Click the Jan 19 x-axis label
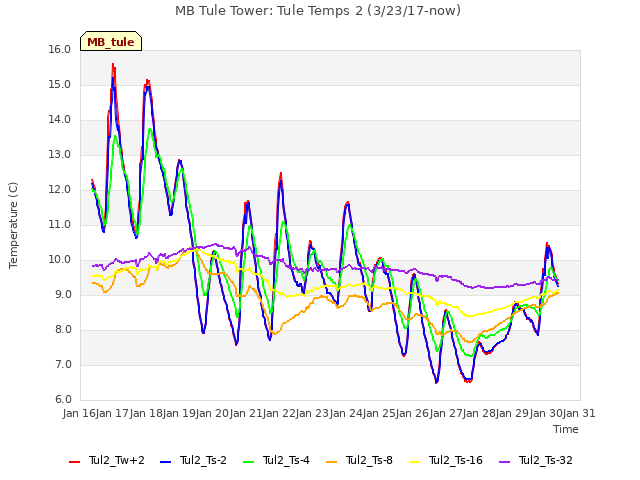Image resolution: width=640 pixels, height=480 pixels. (179, 414)
